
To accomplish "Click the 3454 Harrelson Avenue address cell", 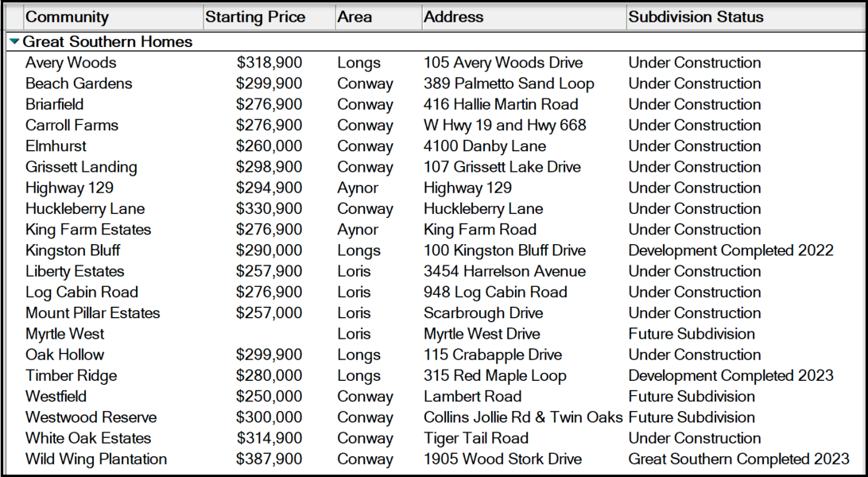I will (x=504, y=271).
